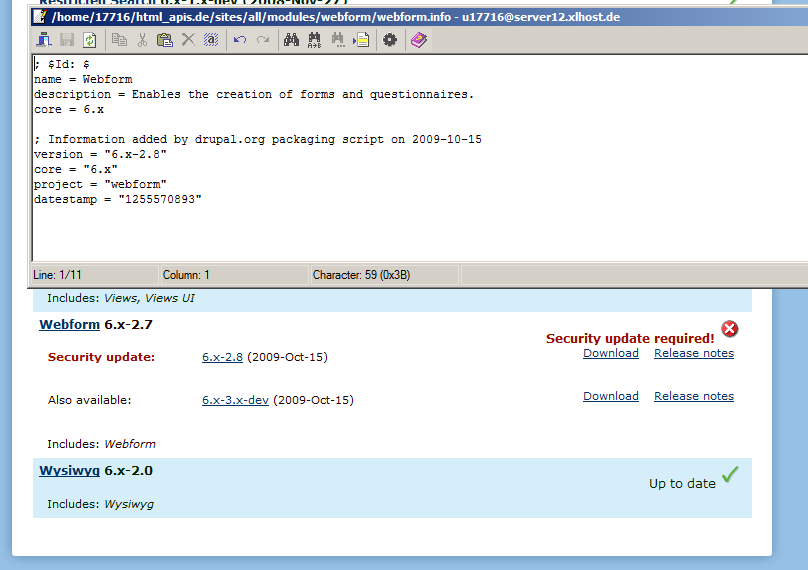This screenshot has width=808, height=570.
Task: Click the Redo arrow icon
Action: tap(263, 40)
